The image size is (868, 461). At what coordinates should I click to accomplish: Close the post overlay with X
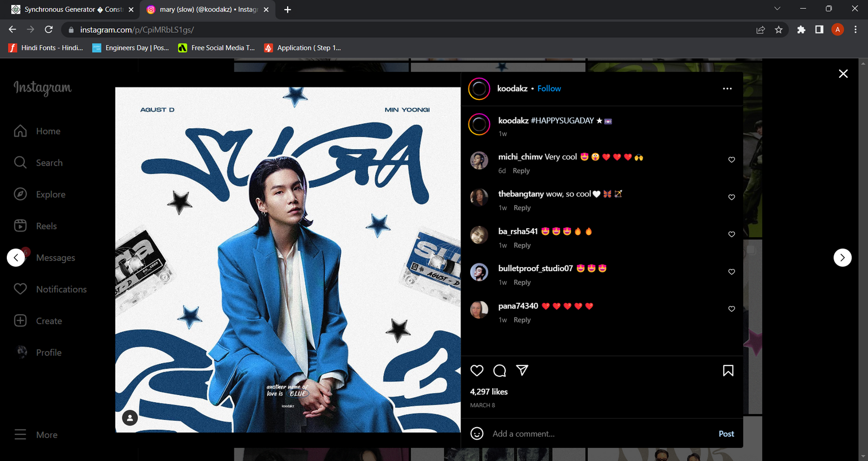(843, 73)
